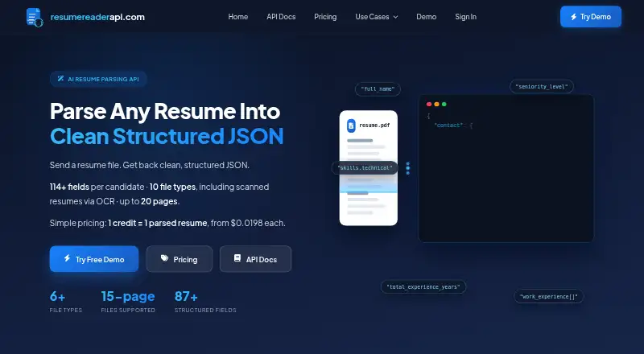Click the AI Resume Parsing API badge
The image size is (644, 354).
98,79
